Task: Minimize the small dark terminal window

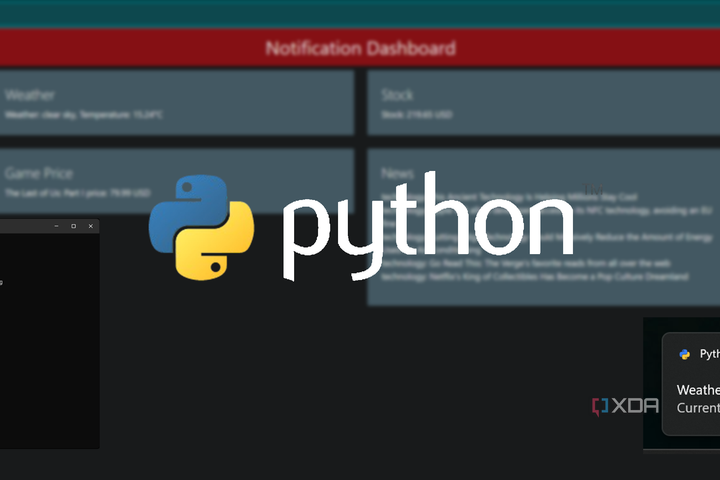Action: click(x=56, y=226)
